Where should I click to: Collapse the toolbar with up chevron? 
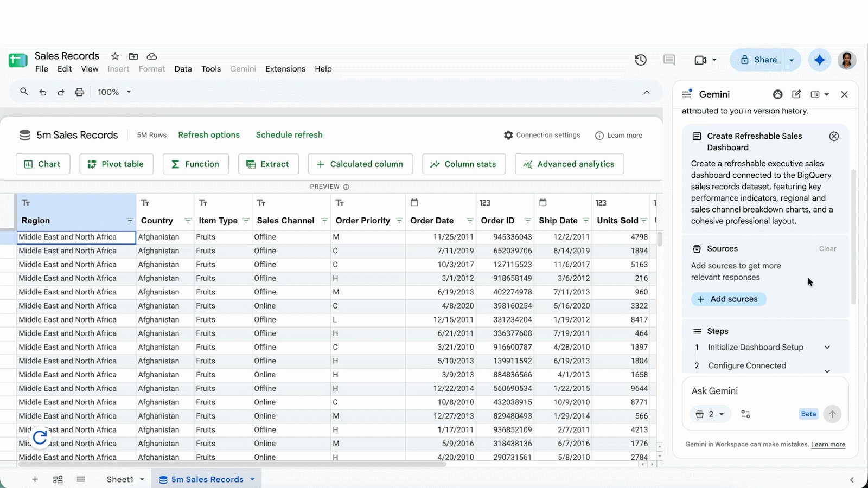(647, 92)
